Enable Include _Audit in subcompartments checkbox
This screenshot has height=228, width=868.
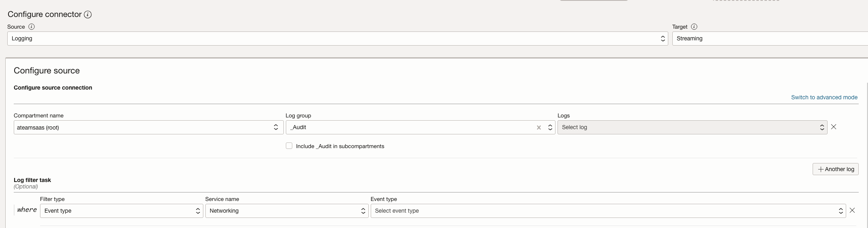[x=289, y=146]
